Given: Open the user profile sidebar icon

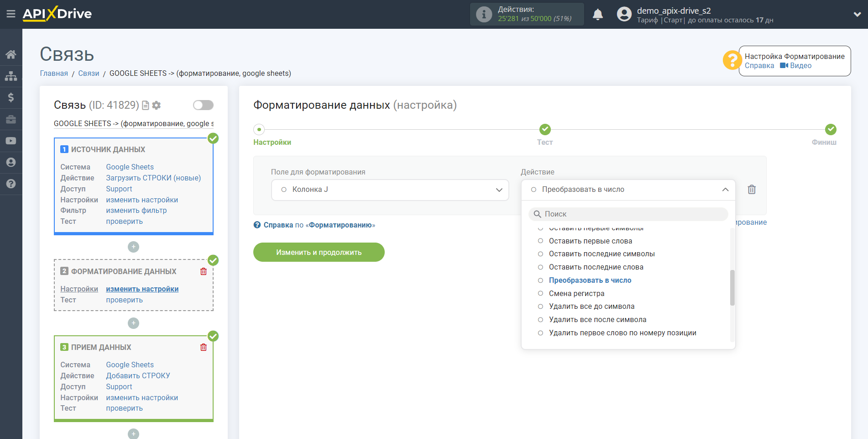Looking at the screenshot, I should click(11, 162).
